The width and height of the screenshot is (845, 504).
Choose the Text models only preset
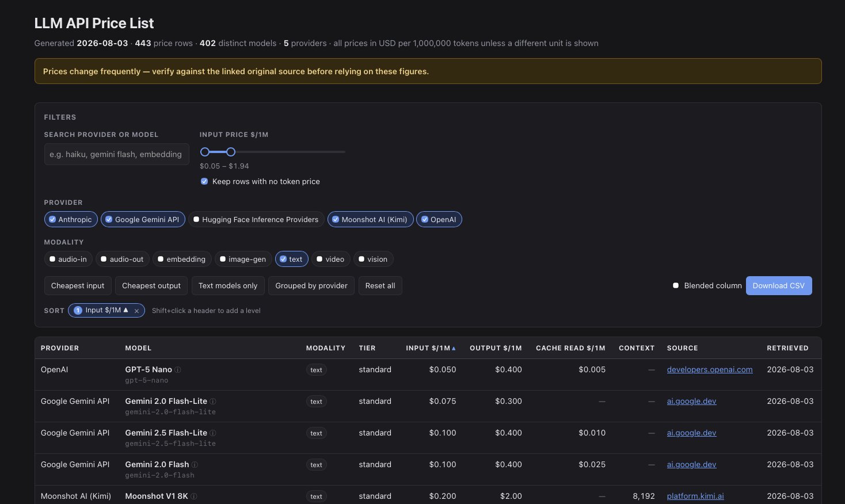(228, 285)
